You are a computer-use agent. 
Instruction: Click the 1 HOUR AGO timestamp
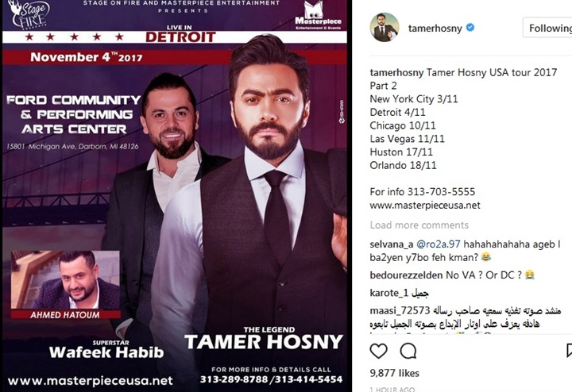coord(392,389)
